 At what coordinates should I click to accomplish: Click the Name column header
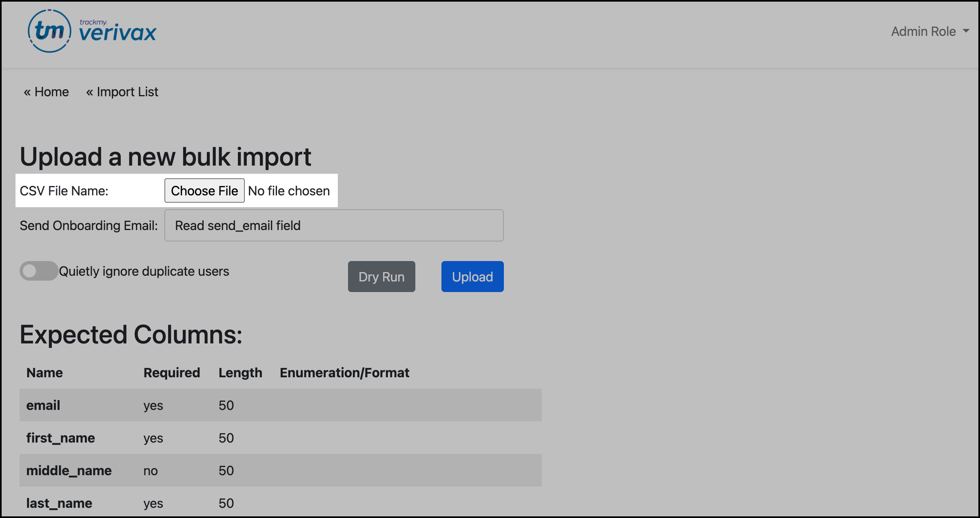tap(44, 372)
